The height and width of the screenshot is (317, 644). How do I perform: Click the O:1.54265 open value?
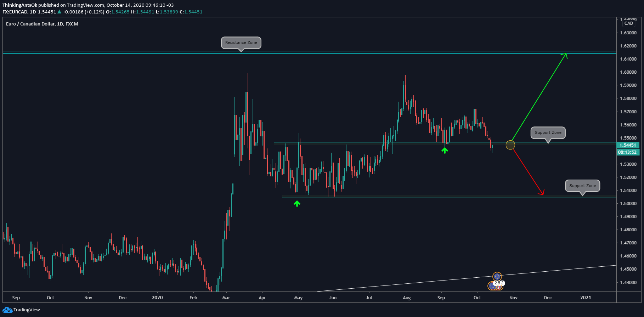(118, 12)
